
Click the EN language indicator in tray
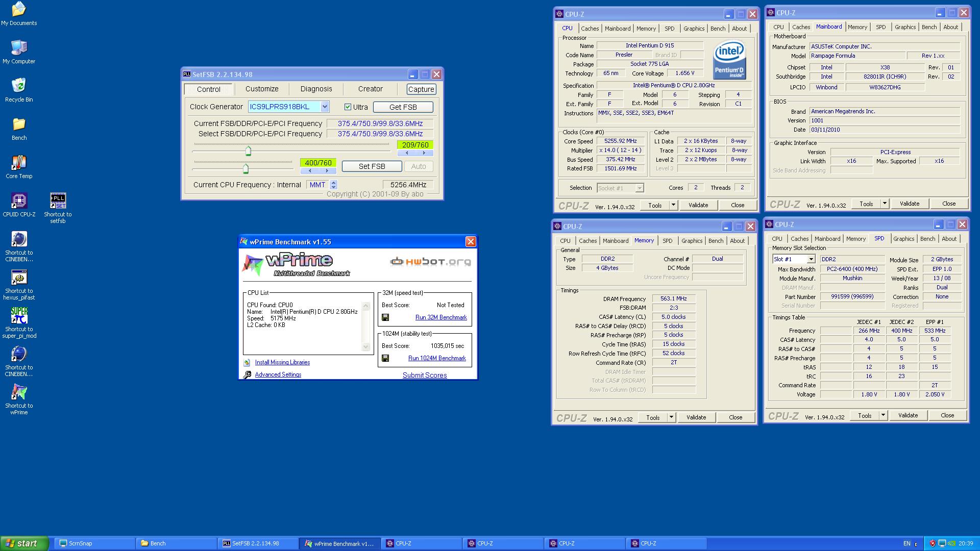point(907,543)
